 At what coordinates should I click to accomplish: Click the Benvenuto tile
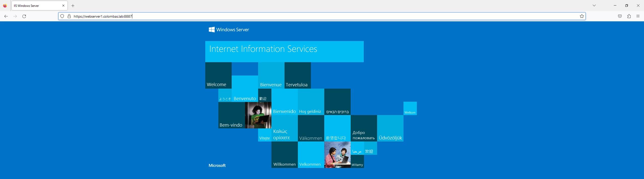(245, 89)
